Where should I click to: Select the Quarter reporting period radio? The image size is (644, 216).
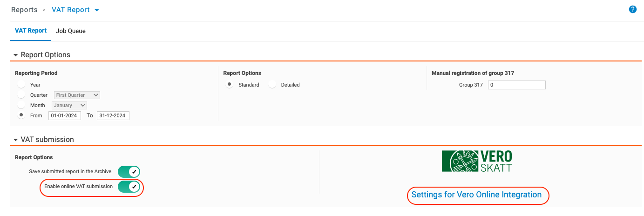[x=21, y=95]
